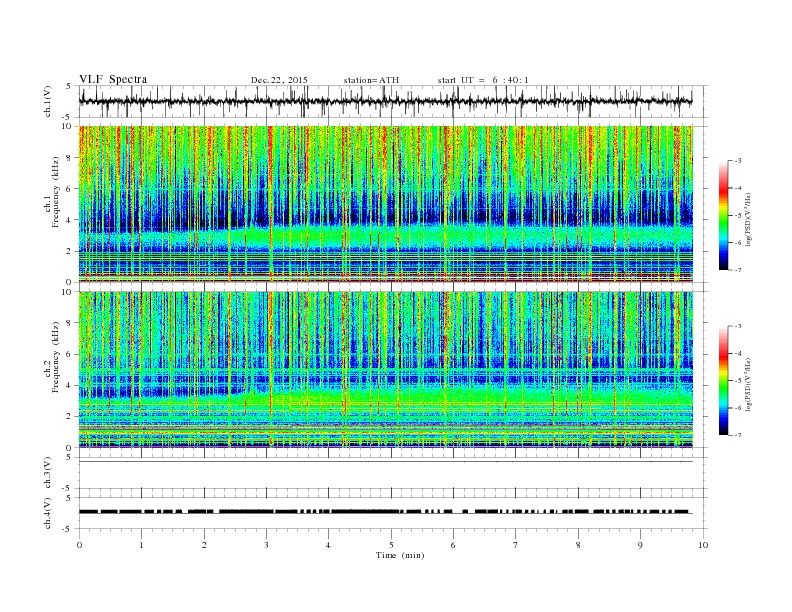The image size is (792, 612).
Task: Click the 'ch.4(V)' axis label
Action: pos(48,514)
